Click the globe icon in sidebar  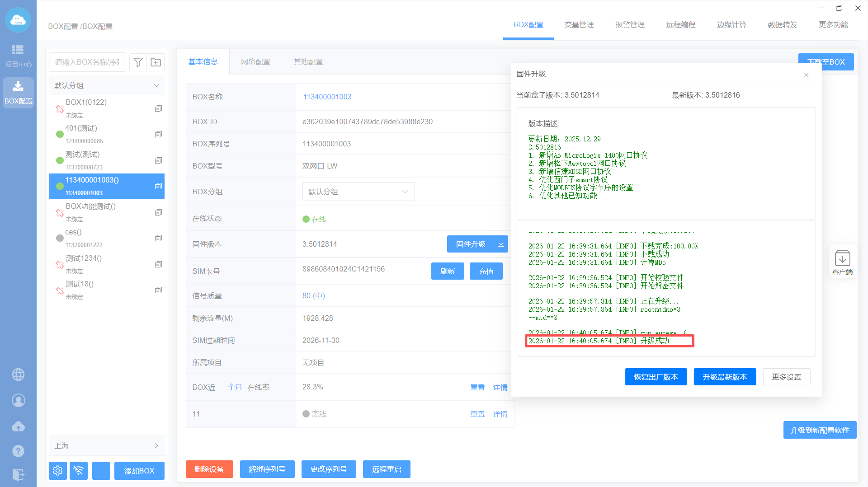point(18,375)
